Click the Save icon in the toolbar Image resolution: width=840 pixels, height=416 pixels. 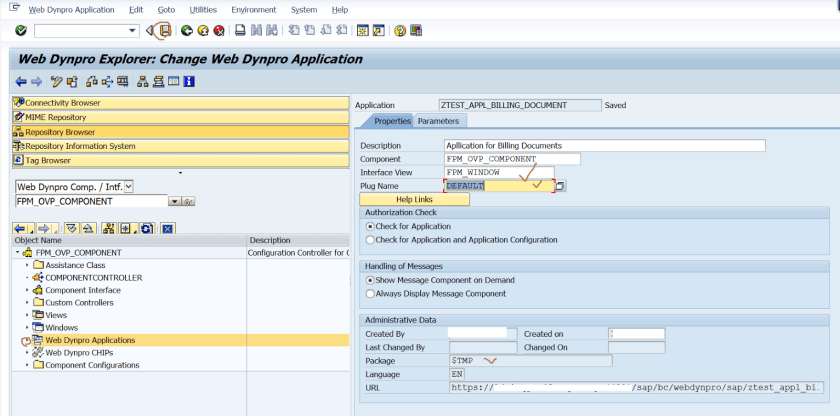pos(165,31)
